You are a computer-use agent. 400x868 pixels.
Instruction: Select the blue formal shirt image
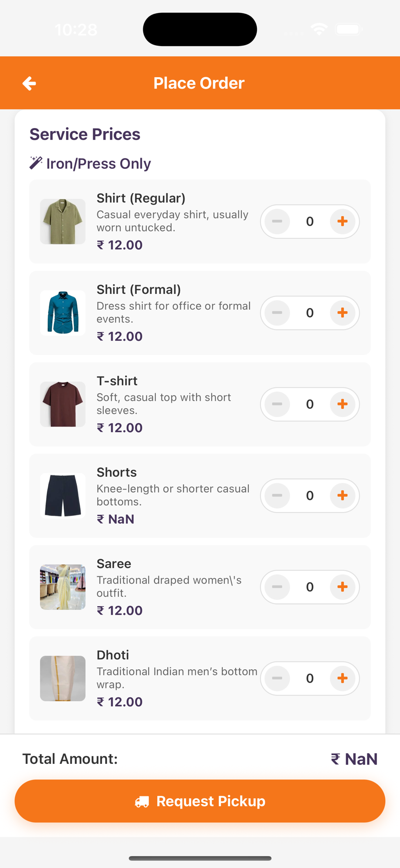[x=63, y=313]
